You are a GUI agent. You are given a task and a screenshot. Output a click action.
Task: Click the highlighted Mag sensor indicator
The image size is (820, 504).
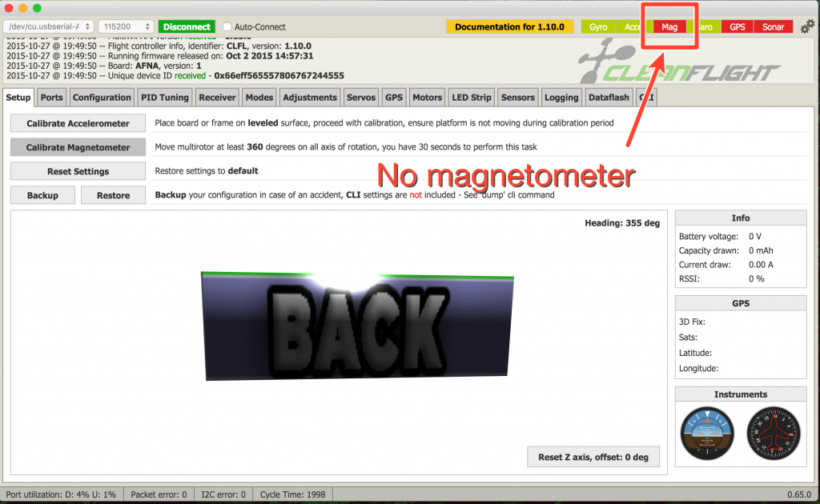click(x=669, y=26)
